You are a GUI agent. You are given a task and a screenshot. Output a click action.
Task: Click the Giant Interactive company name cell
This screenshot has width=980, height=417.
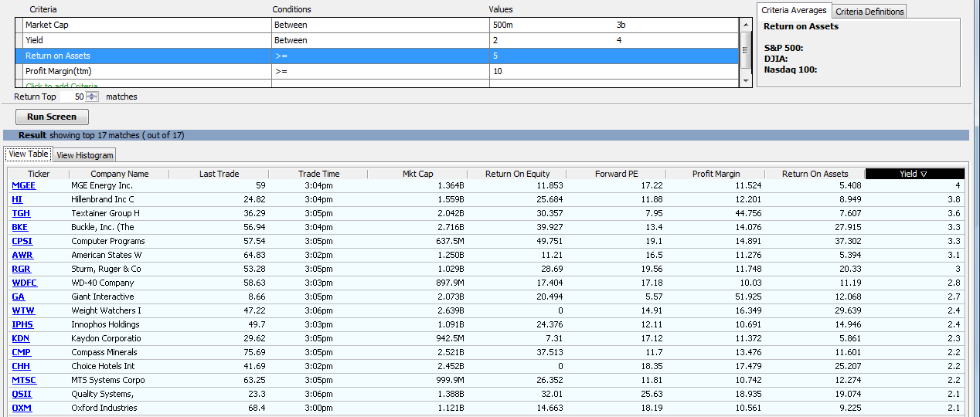click(x=119, y=297)
